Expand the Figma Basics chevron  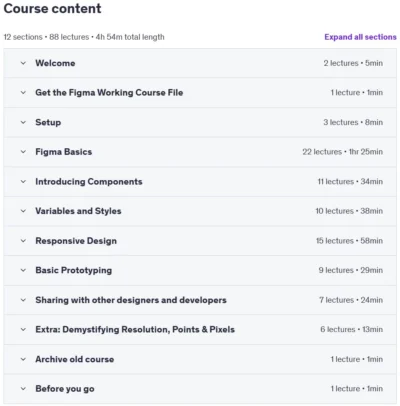pyautogui.click(x=23, y=152)
